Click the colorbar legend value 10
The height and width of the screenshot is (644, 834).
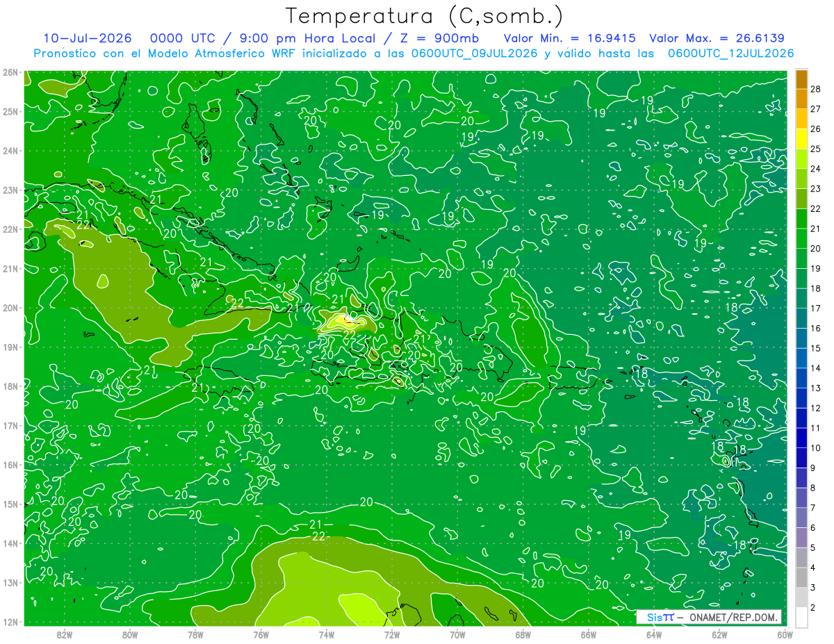click(x=815, y=448)
